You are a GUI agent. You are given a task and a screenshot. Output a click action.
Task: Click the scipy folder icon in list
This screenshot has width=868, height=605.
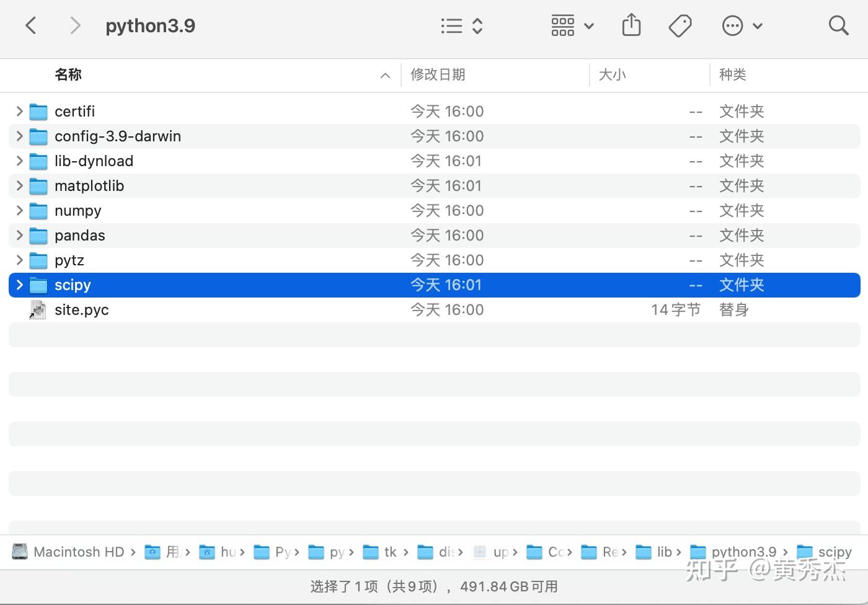tap(38, 285)
